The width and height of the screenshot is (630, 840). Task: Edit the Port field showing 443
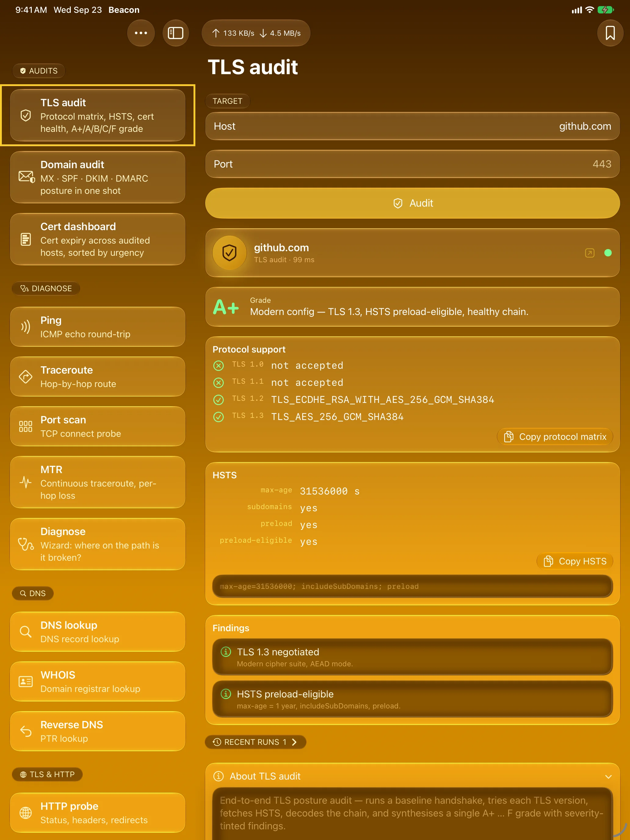pos(412,164)
